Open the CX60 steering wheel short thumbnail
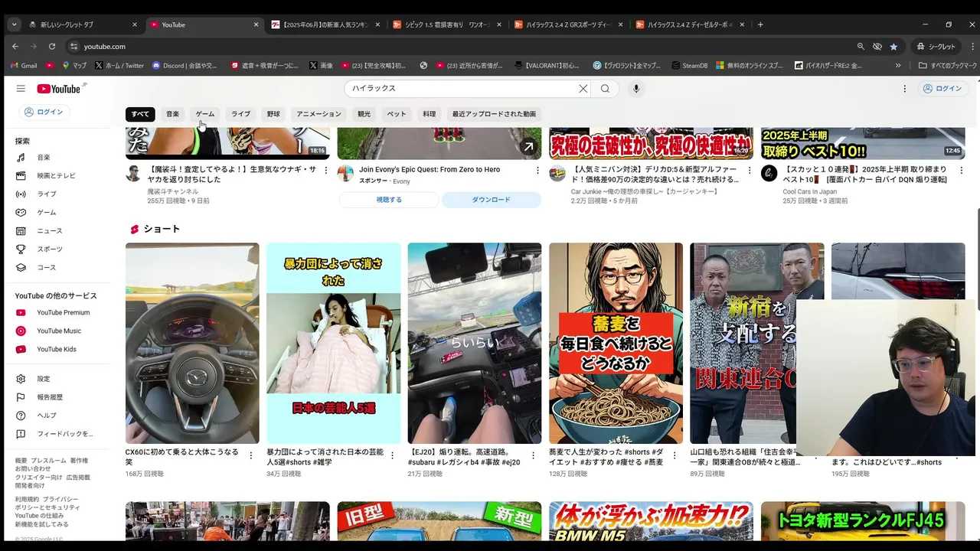This screenshot has height=551, width=980. click(192, 344)
